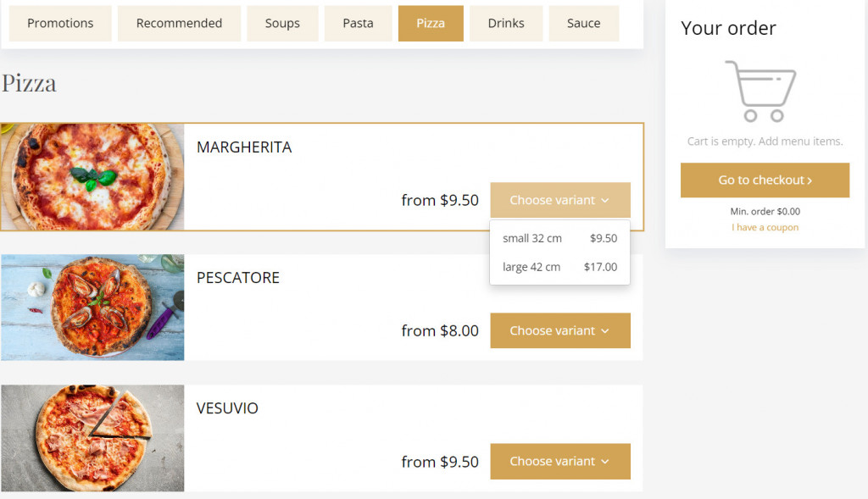Click the Vesuvio pizza photo

coord(92,438)
